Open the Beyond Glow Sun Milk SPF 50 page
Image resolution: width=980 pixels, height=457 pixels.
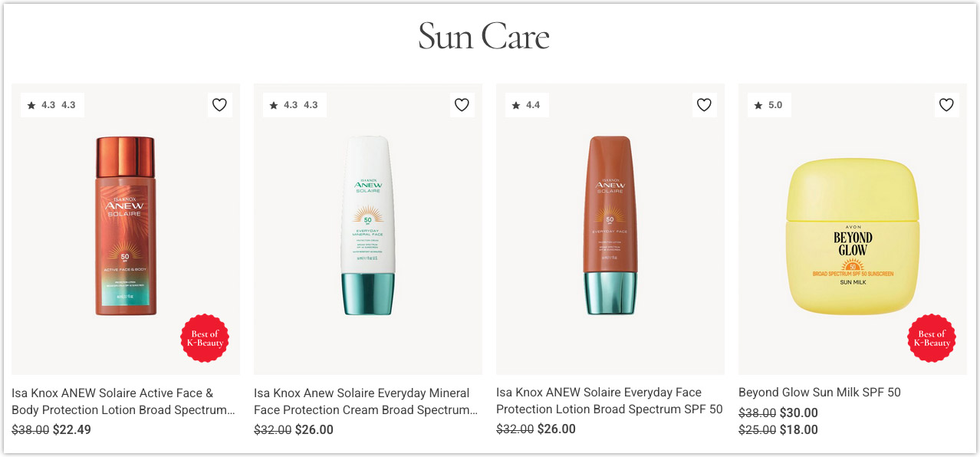coord(820,392)
